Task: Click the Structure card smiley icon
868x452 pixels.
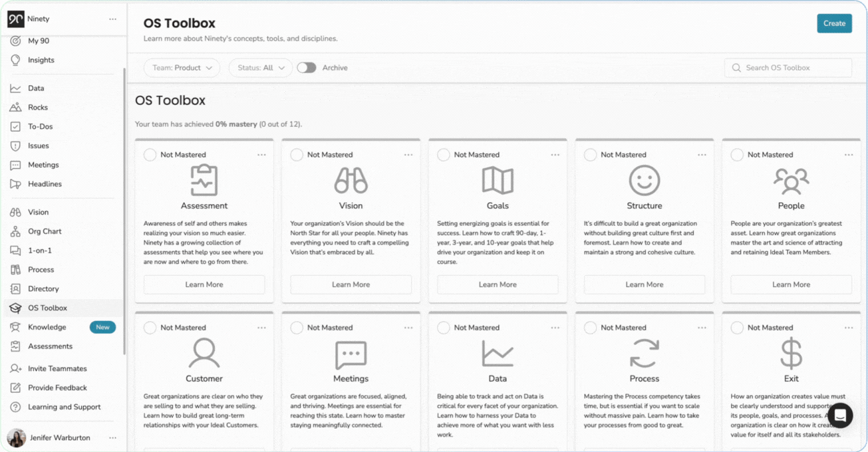Action: (645, 180)
